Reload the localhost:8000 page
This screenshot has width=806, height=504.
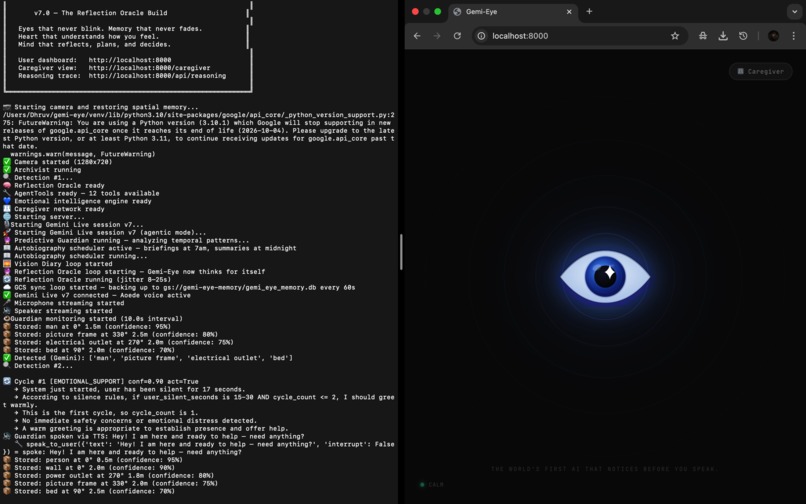click(457, 36)
